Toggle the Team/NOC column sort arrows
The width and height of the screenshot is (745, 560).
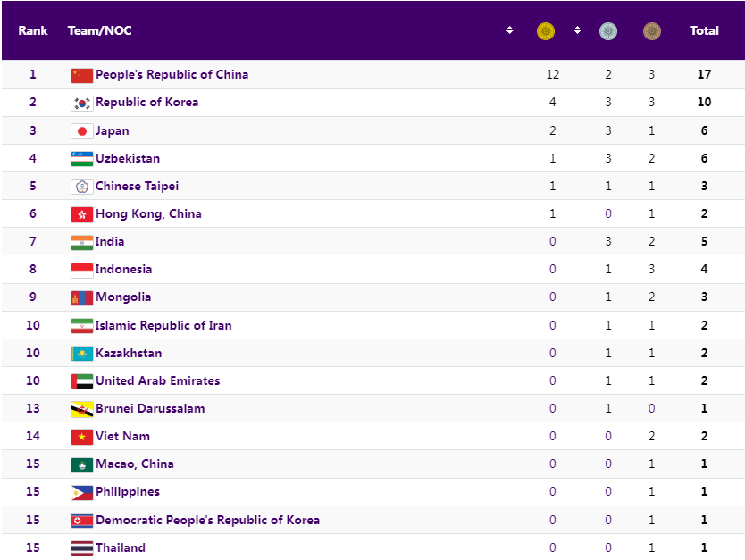tap(509, 30)
